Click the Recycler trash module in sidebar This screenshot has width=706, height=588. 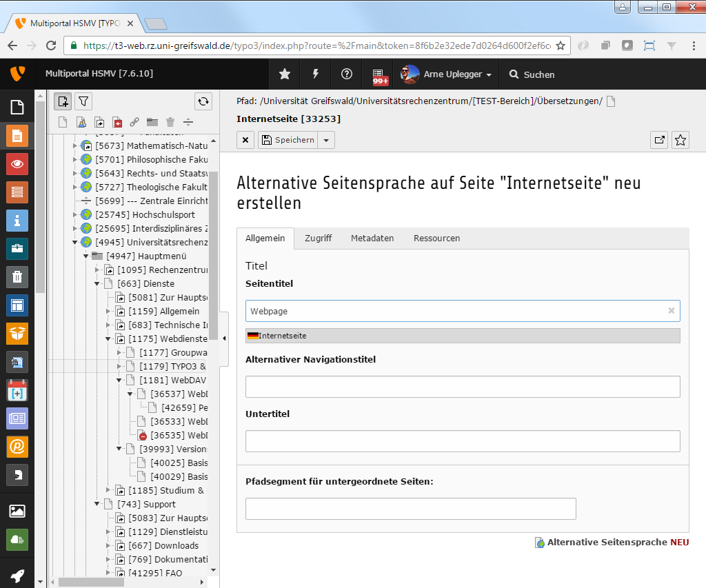point(17,277)
